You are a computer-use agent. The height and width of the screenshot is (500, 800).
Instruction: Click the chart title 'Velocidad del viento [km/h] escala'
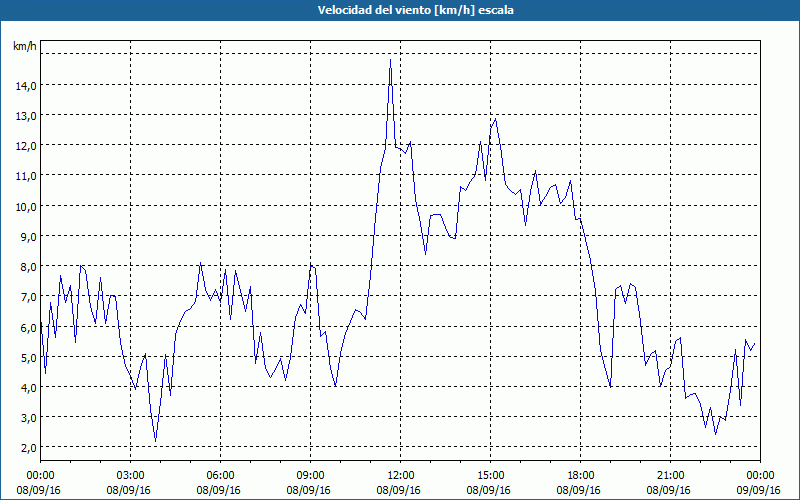point(415,10)
